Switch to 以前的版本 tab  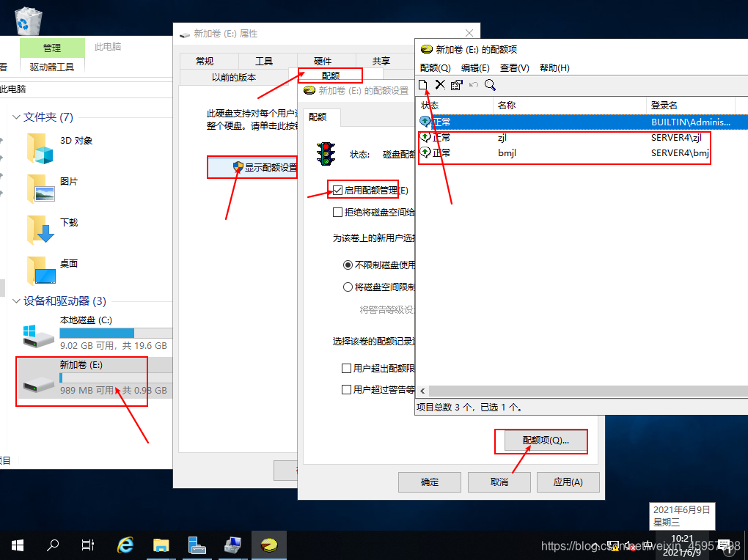pos(234,77)
